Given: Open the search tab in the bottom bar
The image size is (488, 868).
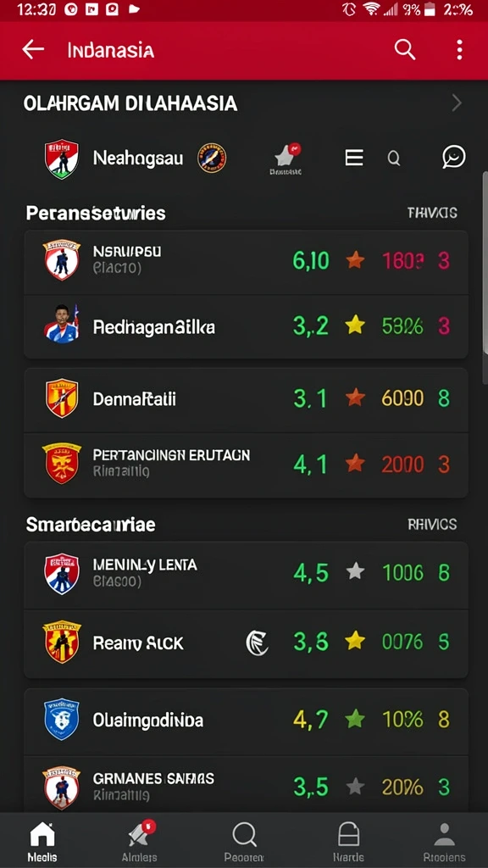Looking at the screenshot, I should pyautogui.click(x=244, y=842).
